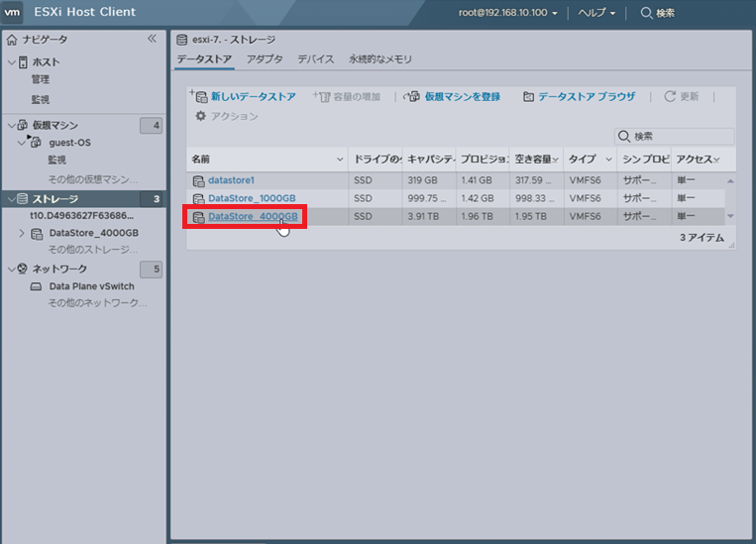Screen dimensions: 756x544
Task: Click the New Datastore icon
Action: pos(198,96)
